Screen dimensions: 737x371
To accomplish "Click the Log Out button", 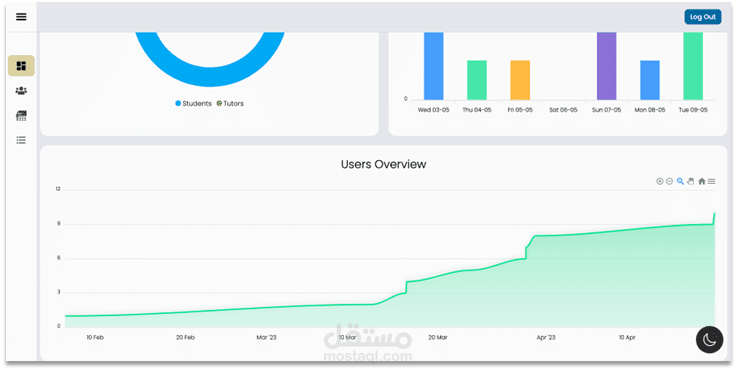I will 703,17.
